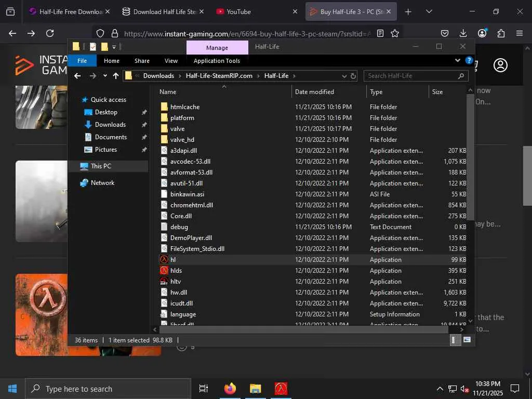The height and width of the screenshot is (399, 532).
Task: Open Firefox list all tabs dropdown
Action: click(429, 11)
